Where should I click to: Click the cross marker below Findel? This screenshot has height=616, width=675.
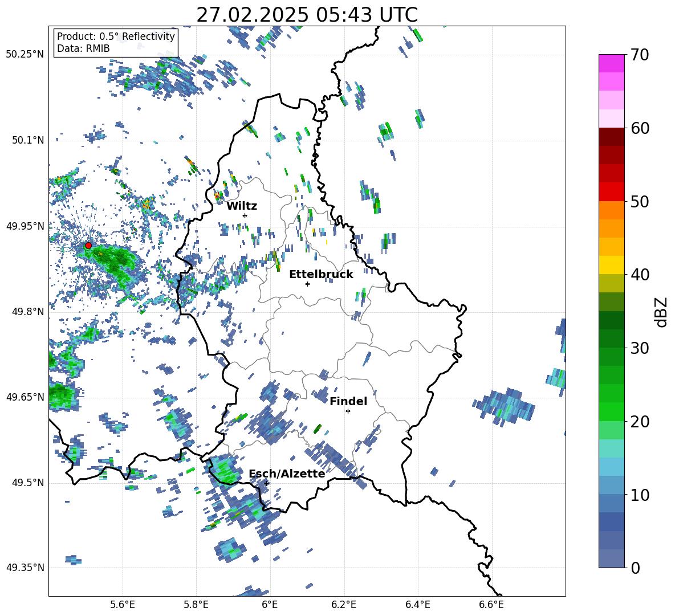click(x=348, y=411)
